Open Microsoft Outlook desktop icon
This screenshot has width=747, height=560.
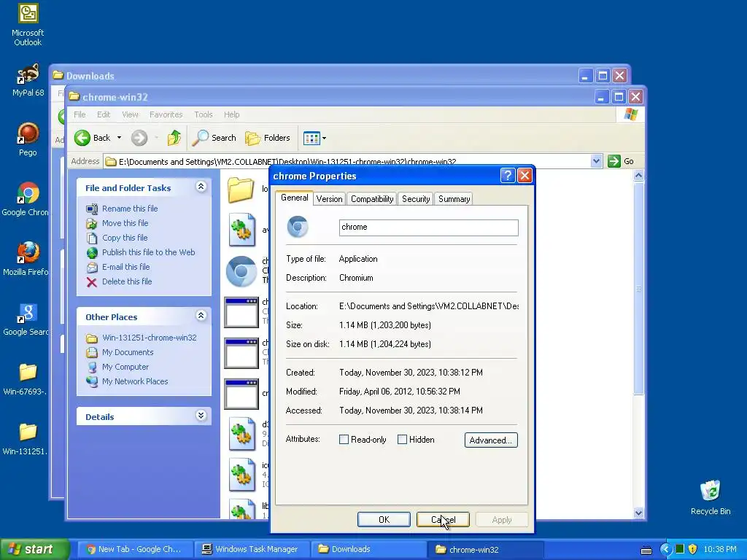point(28,25)
